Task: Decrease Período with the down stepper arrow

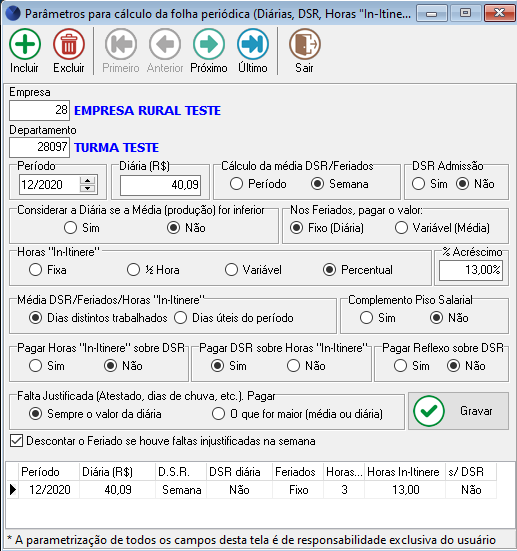Action: tap(88, 188)
